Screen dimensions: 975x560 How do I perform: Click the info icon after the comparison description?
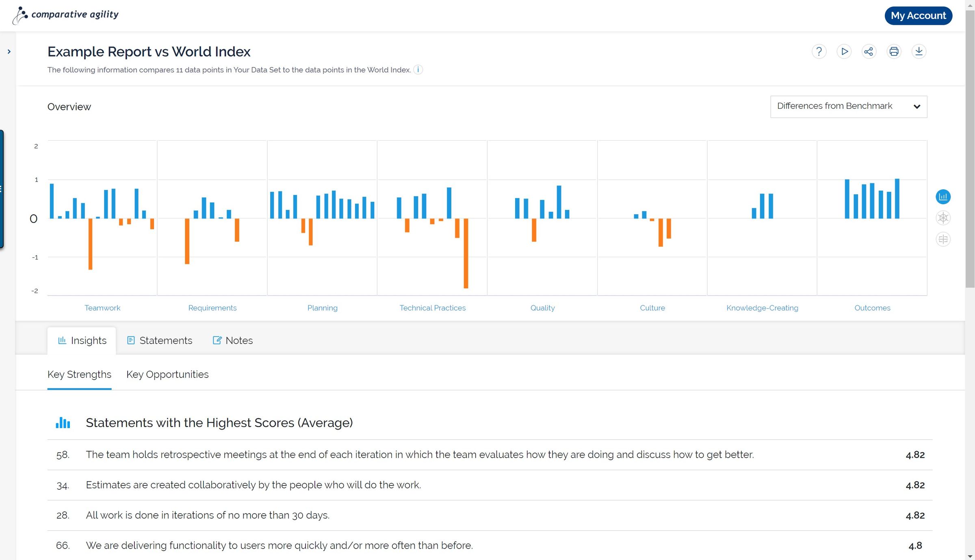[418, 69]
